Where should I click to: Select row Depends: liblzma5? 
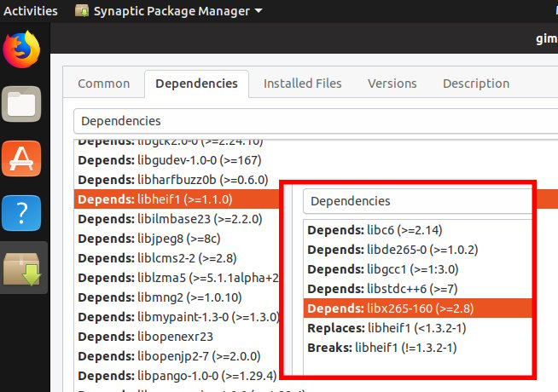[177, 278]
